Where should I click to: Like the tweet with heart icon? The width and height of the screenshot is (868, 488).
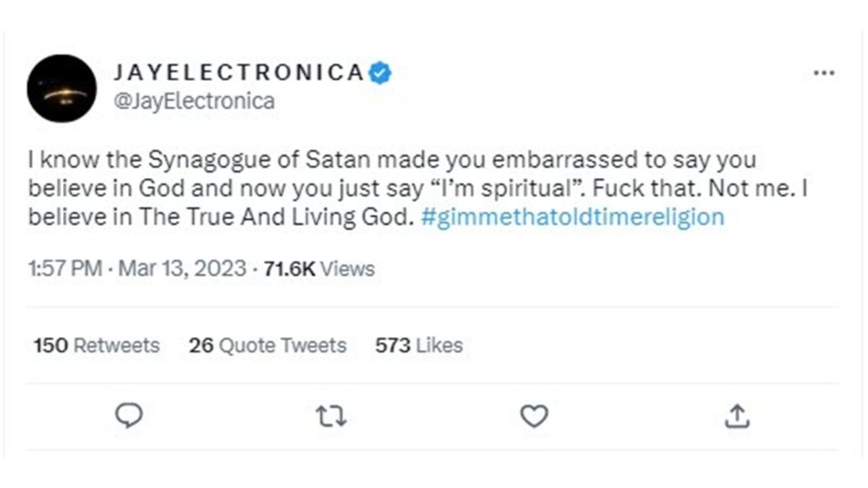pyautogui.click(x=535, y=416)
